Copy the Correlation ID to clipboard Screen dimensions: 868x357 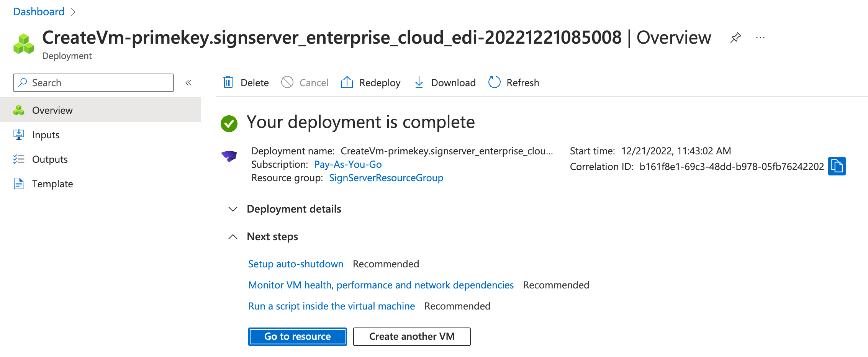pyautogui.click(x=837, y=166)
